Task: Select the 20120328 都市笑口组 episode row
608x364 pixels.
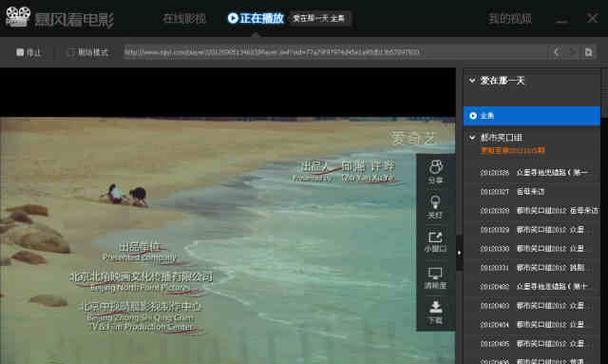Action: (x=532, y=210)
